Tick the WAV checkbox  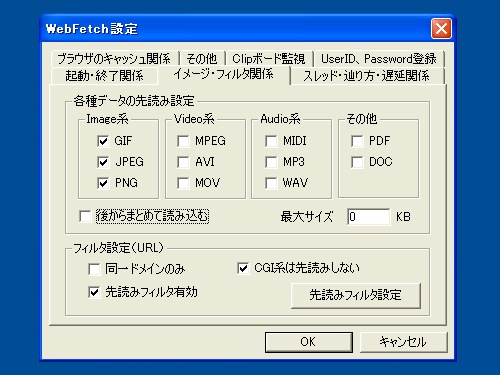click(271, 183)
